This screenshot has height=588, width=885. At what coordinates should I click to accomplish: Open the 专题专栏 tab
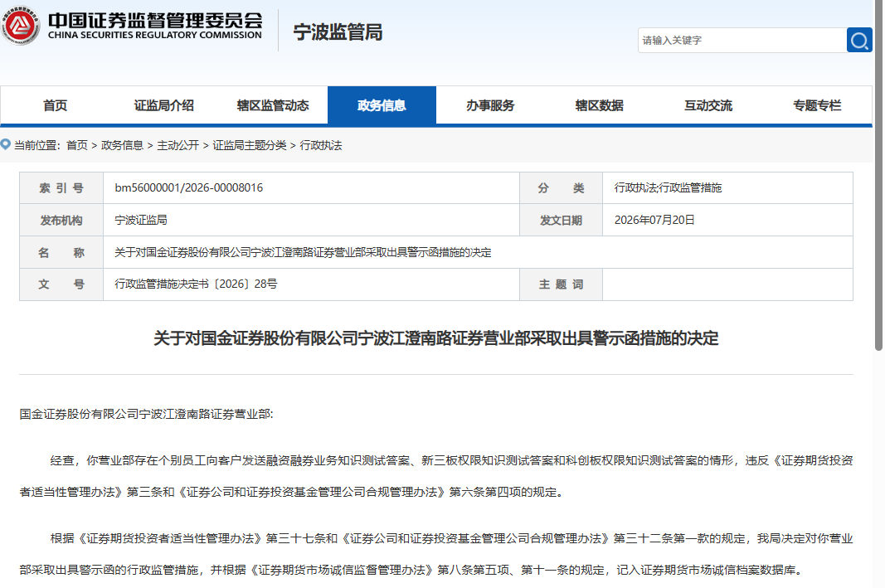817,105
